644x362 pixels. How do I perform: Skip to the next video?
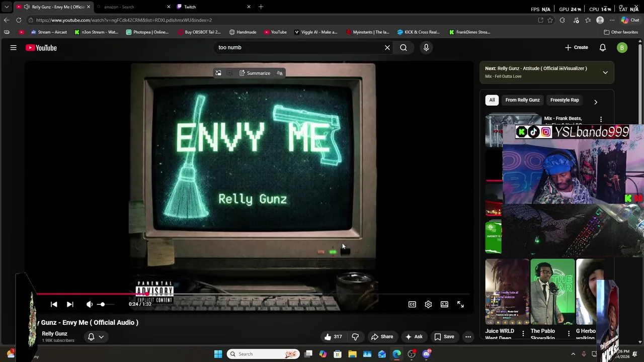70,304
